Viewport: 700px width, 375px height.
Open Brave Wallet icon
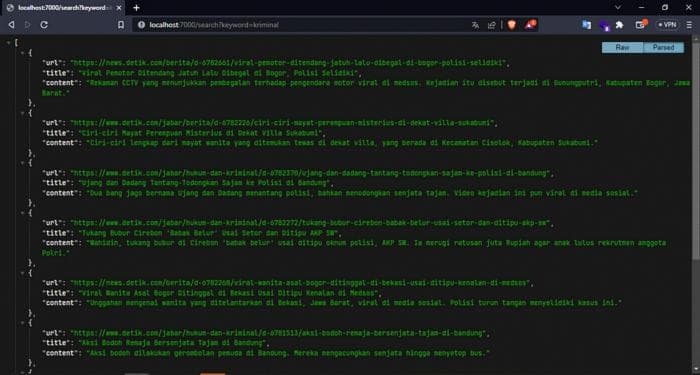pyautogui.click(x=641, y=25)
